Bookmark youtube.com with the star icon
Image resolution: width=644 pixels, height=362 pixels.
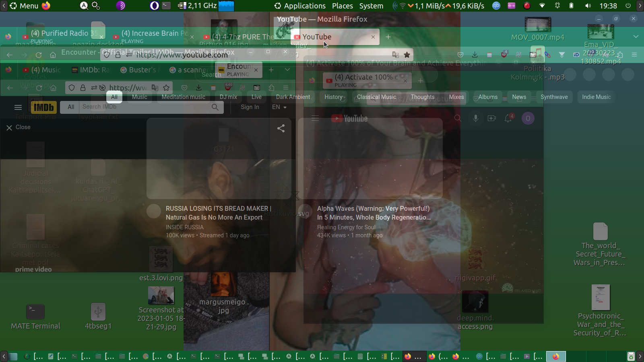tap(407, 55)
